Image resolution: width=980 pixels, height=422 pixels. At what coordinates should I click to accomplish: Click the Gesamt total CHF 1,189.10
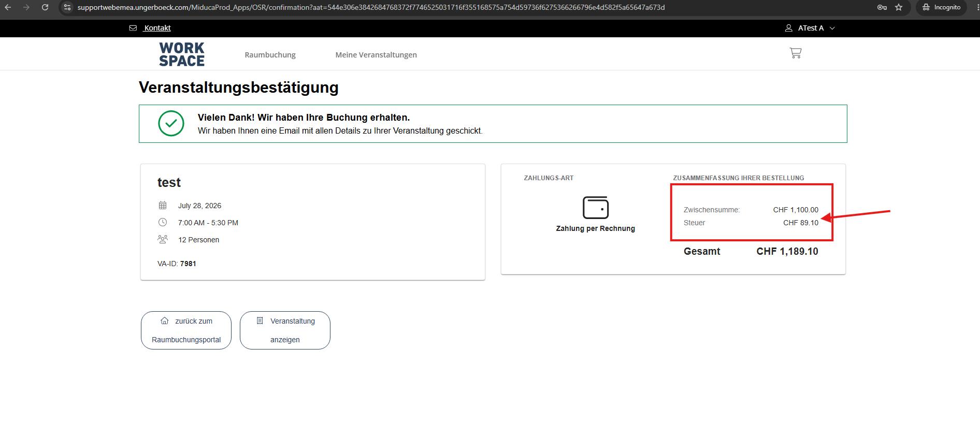tap(787, 251)
